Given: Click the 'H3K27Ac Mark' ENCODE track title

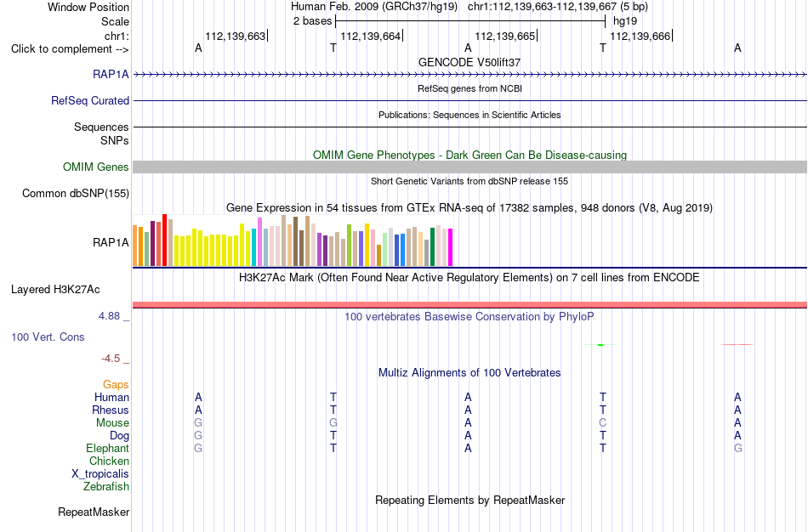Looking at the screenshot, I should pyautogui.click(x=469, y=278).
